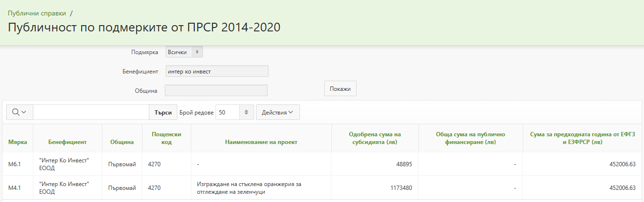Click the report search text field
644x202 pixels.
[91, 112]
